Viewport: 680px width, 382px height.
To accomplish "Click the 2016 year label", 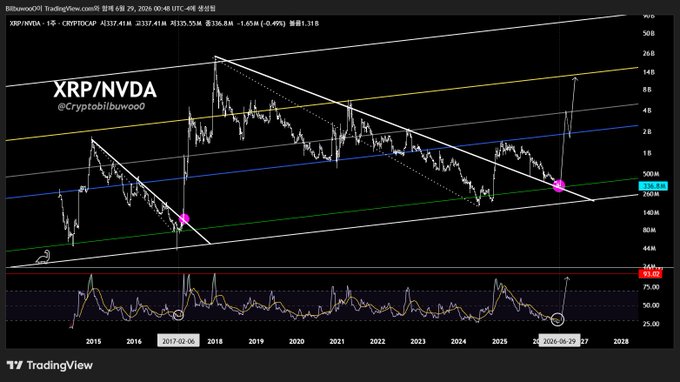I will [134, 342].
